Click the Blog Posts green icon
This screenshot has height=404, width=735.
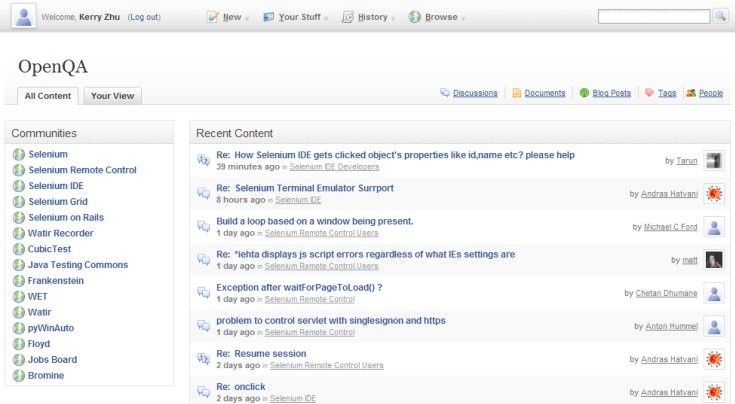tap(585, 93)
